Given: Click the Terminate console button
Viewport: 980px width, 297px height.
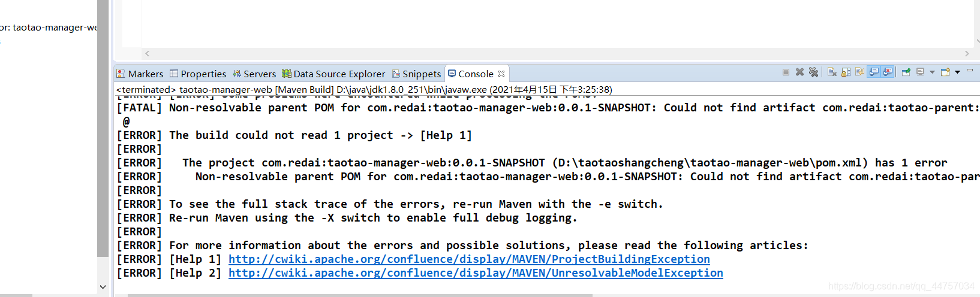Looking at the screenshot, I should [786, 72].
